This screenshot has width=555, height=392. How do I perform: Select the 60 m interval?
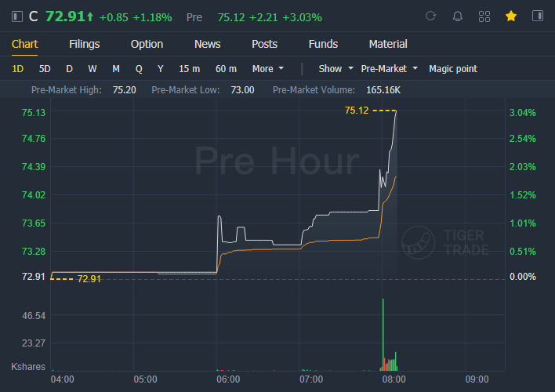coord(226,69)
